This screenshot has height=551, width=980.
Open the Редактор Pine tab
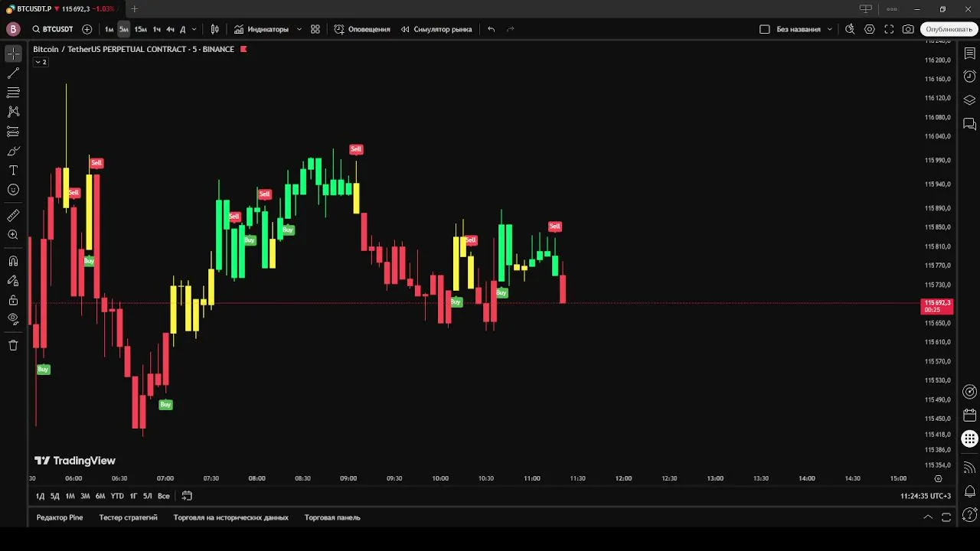pos(60,517)
